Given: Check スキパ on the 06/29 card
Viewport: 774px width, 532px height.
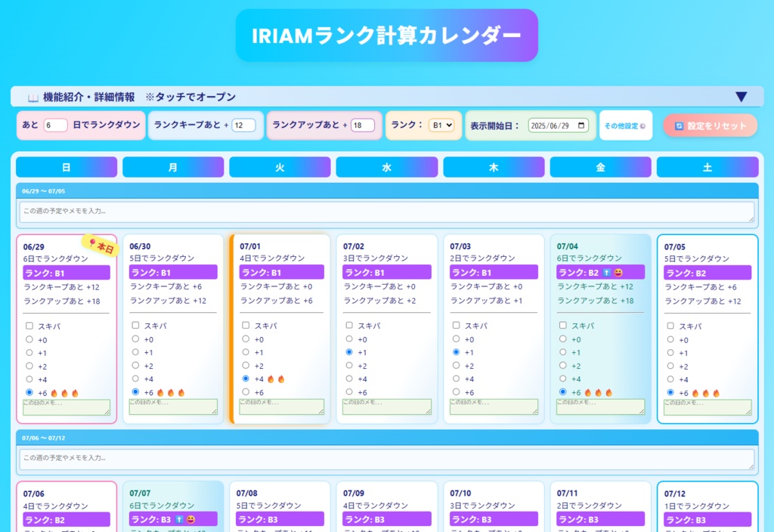Looking at the screenshot, I should click(29, 326).
